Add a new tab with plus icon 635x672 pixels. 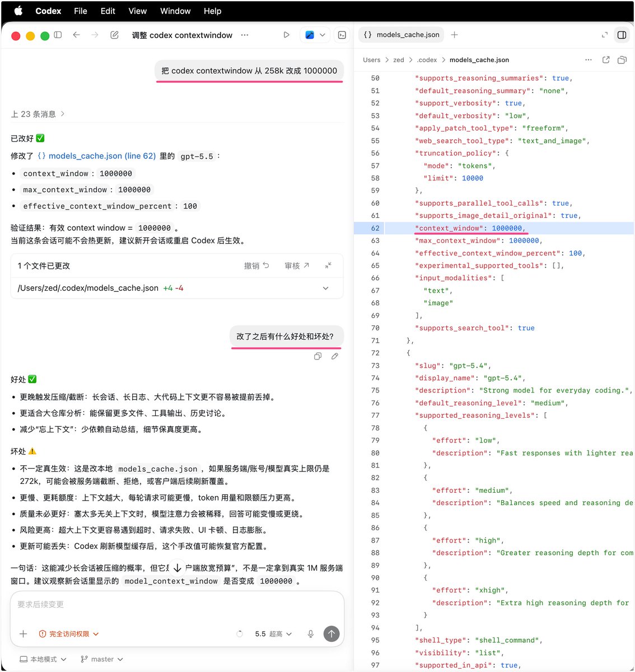pyautogui.click(x=454, y=35)
